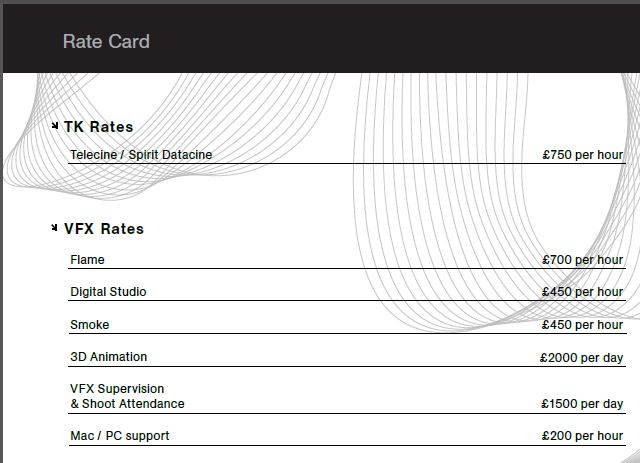Viewport: 640px width, 463px height.
Task: Select the Mac / PC support entry
Action: 120,436
